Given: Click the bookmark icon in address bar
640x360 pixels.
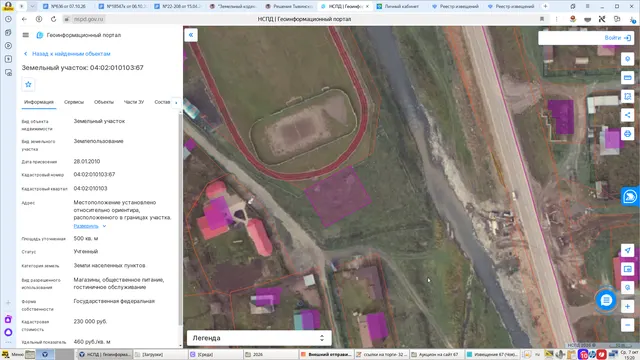Looking at the screenshot, I should coord(542,19).
